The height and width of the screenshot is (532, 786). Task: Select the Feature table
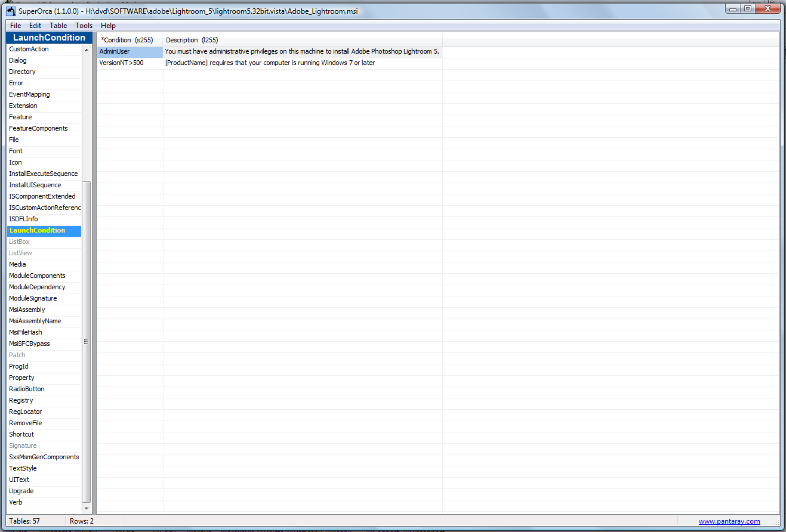click(x=44, y=117)
